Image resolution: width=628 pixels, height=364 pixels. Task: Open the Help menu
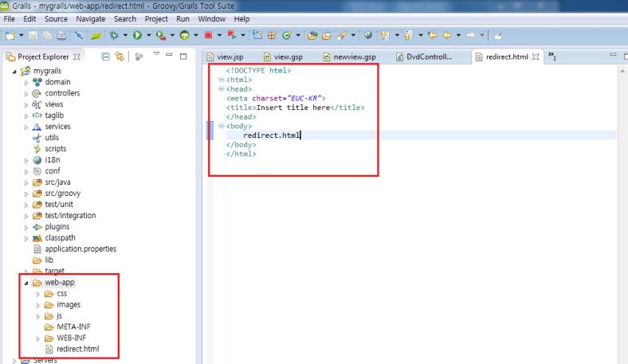242,19
